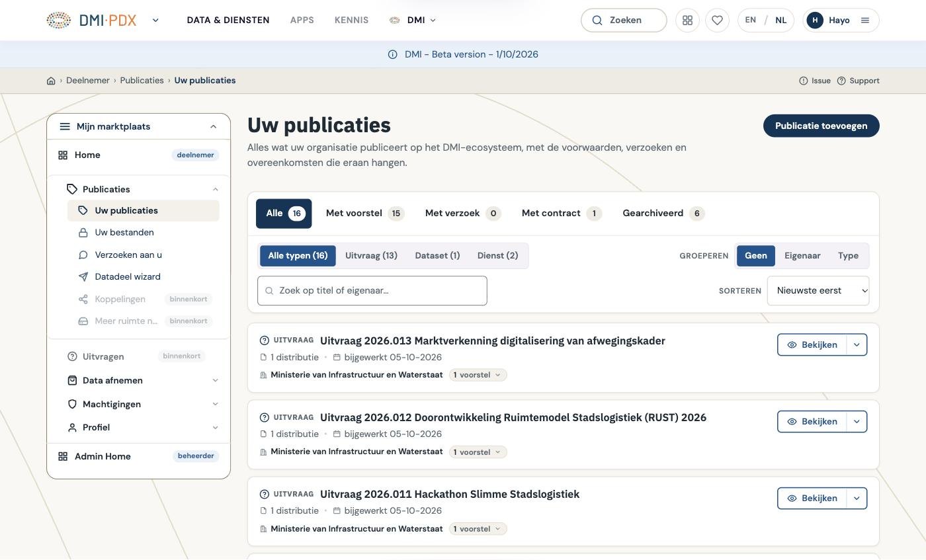Go to Home in sidebar
Screen dimensions: 926x560
point(139,155)
